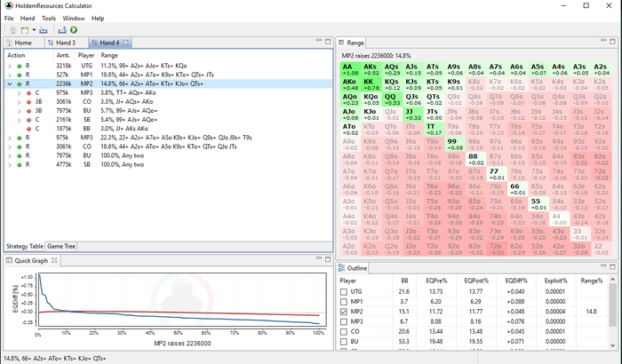This screenshot has width=622, height=364.
Task: Close the Quick Graph view
Action: pyautogui.click(x=54, y=260)
